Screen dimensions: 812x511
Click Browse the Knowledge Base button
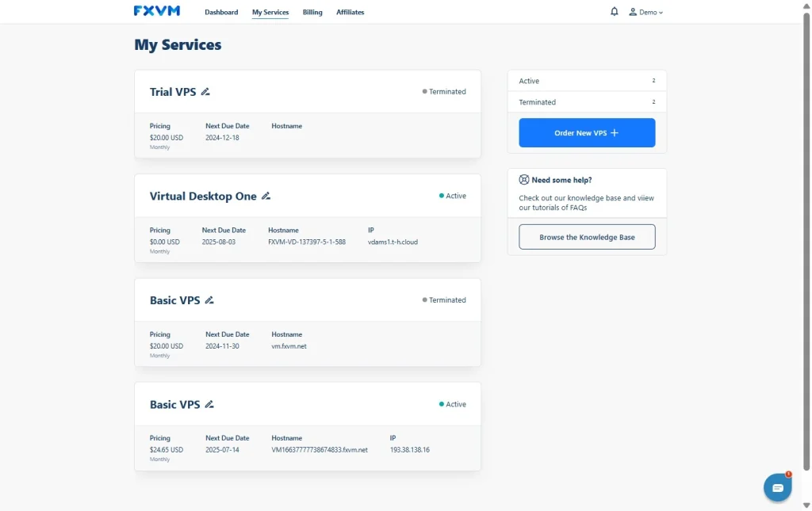pyautogui.click(x=587, y=237)
